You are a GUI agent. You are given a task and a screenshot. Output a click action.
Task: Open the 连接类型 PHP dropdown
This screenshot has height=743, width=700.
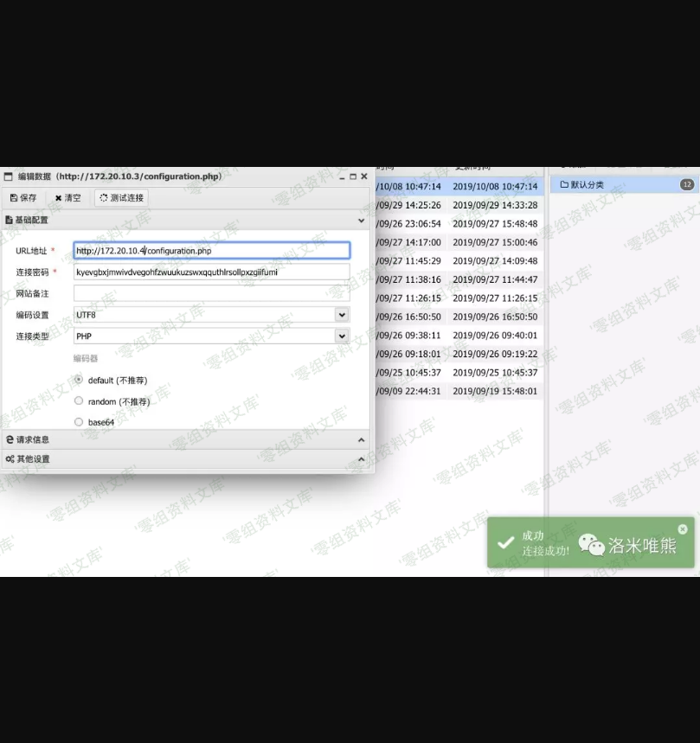(342, 336)
